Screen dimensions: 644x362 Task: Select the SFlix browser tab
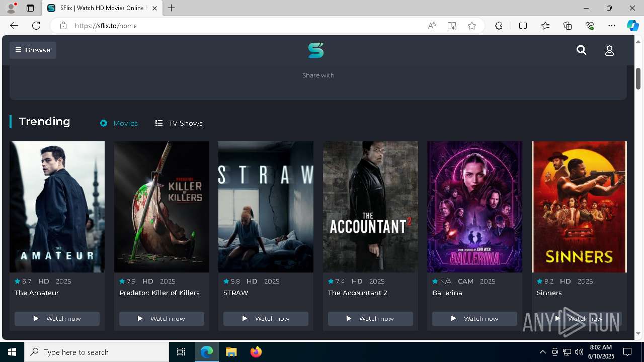(103, 8)
